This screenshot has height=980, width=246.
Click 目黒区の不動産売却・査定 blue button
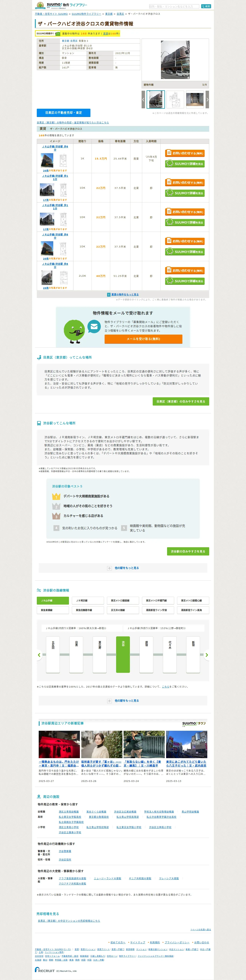(x=63, y=113)
